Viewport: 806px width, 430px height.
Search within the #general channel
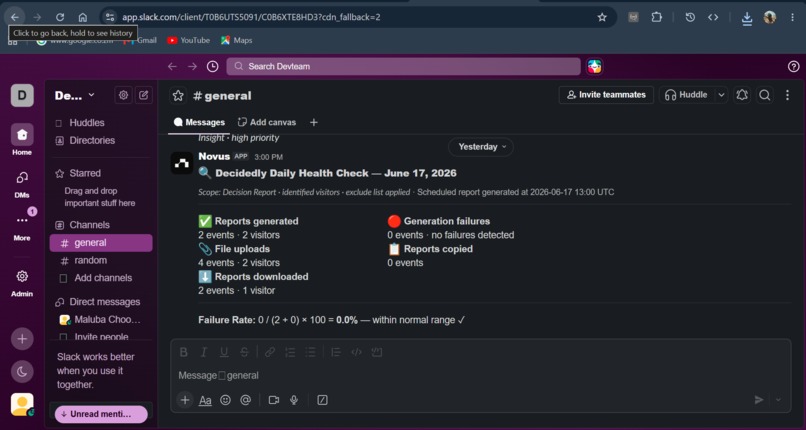click(x=764, y=95)
